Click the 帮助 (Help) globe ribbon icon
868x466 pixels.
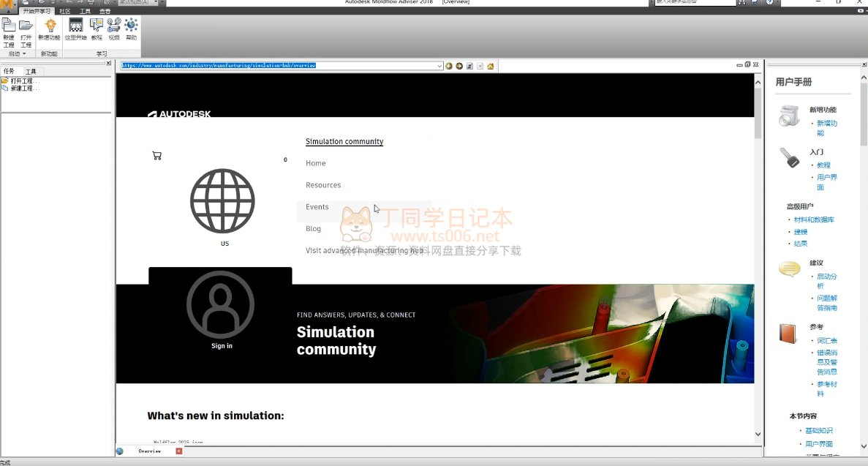click(131, 29)
